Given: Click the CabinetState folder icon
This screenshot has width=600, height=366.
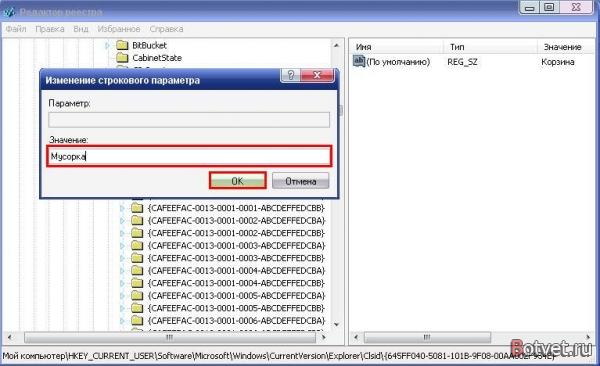Looking at the screenshot, I should [x=122, y=58].
